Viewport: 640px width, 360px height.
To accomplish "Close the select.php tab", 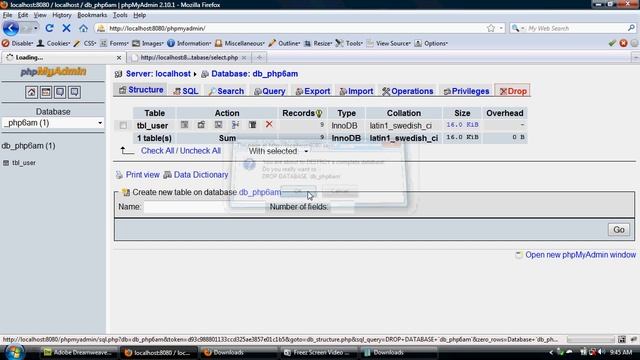I will pyautogui.click(x=244, y=58).
